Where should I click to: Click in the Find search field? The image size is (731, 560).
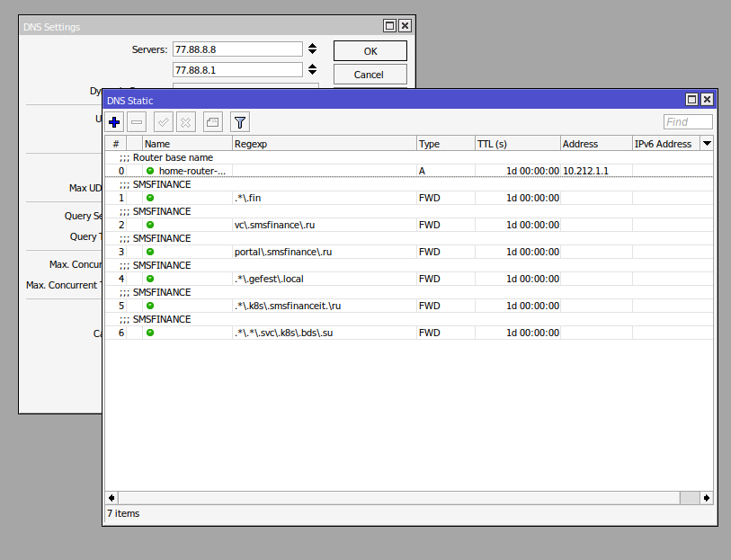[x=688, y=122]
